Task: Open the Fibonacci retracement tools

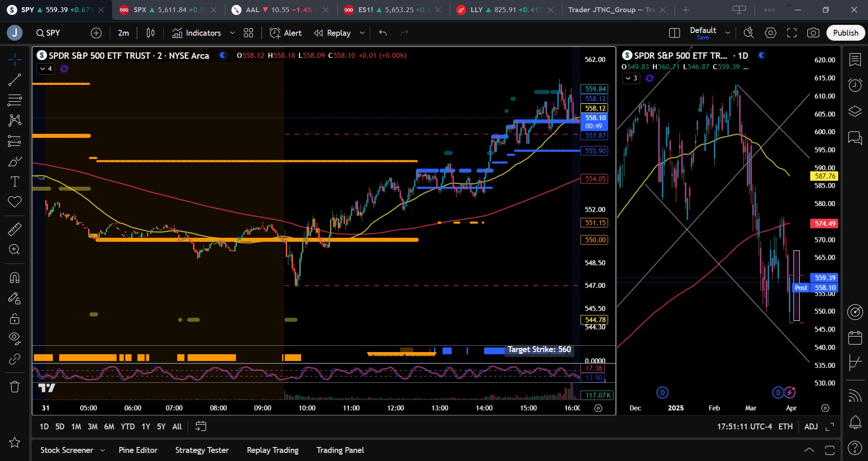Action: point(14,100)
